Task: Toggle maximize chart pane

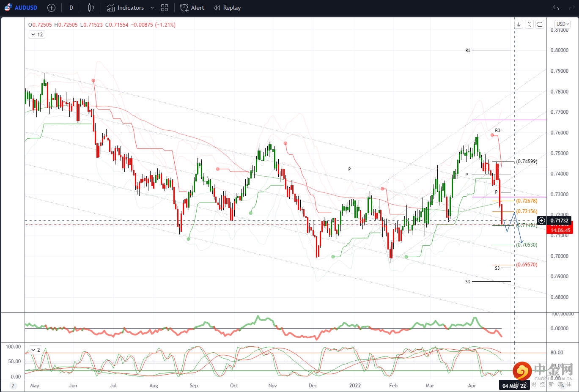Action: [x=540, y=25]
